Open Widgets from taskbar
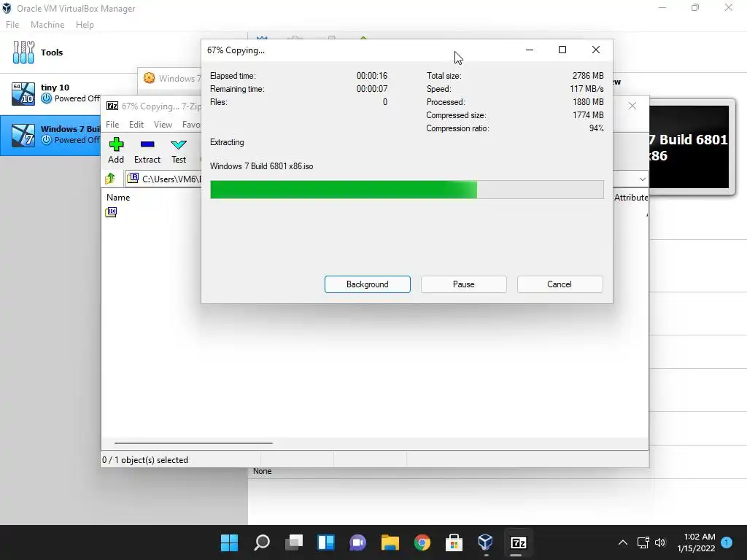The image size is (747, 560). coord(326,542)
